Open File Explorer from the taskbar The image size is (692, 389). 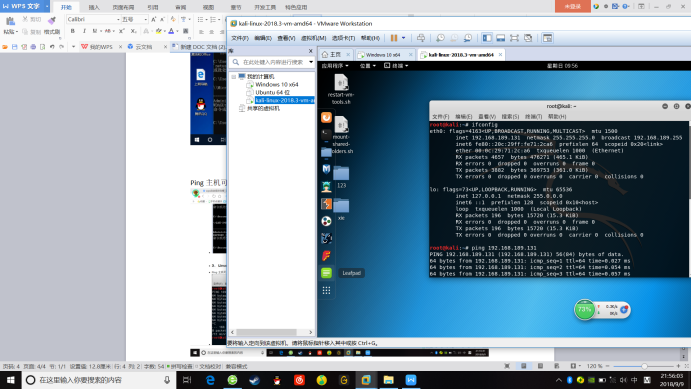[388, 380]
